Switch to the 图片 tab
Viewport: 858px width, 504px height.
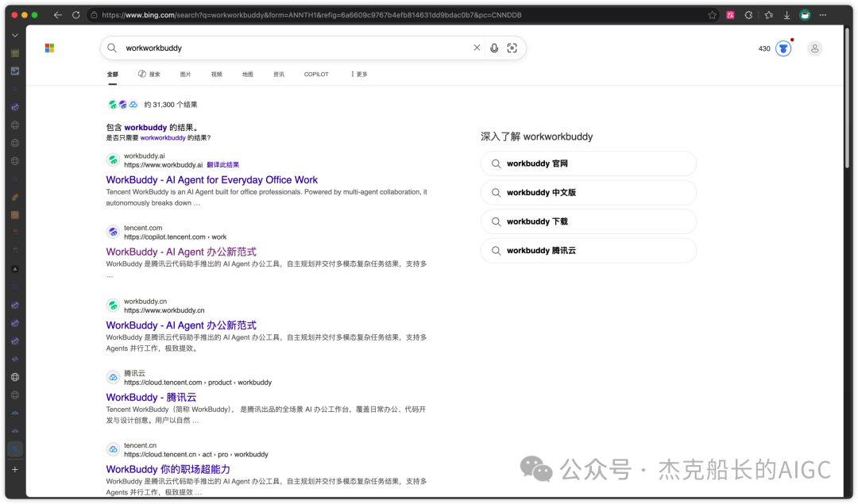click(185, 75)
